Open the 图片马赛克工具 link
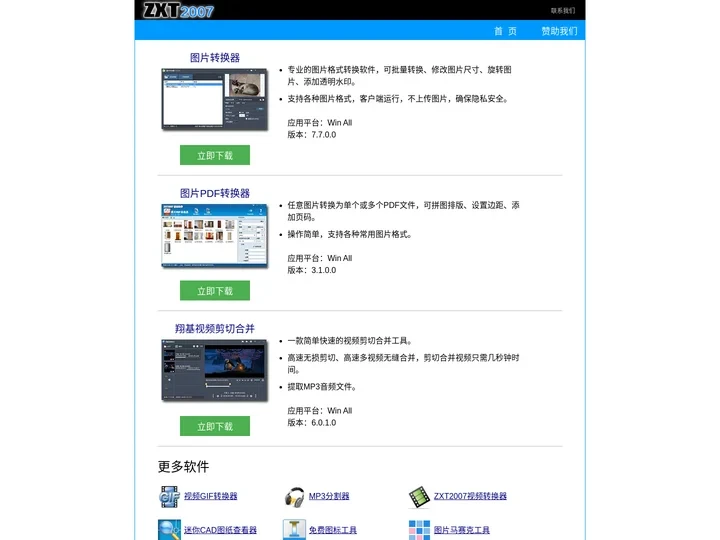 point(461,530)
